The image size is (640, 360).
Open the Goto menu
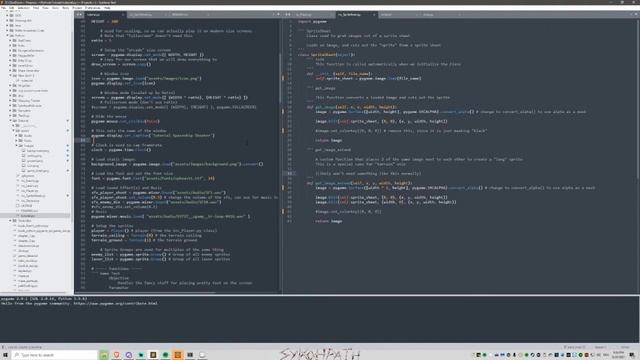pos(55,8)
